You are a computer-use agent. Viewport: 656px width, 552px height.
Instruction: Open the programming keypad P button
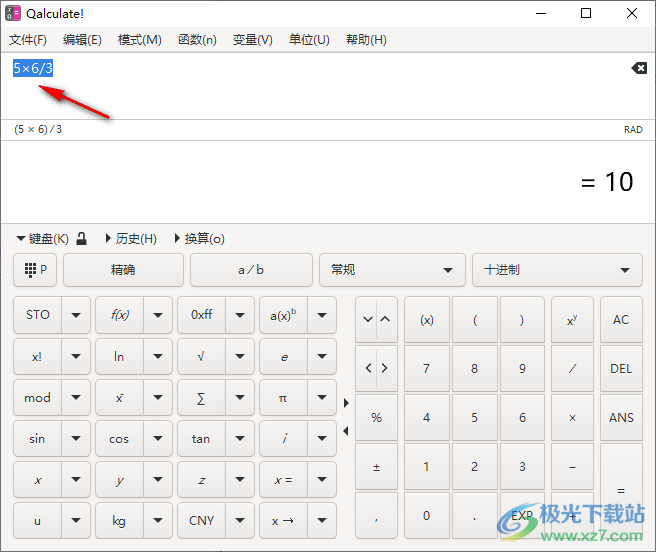click(35, 270)
